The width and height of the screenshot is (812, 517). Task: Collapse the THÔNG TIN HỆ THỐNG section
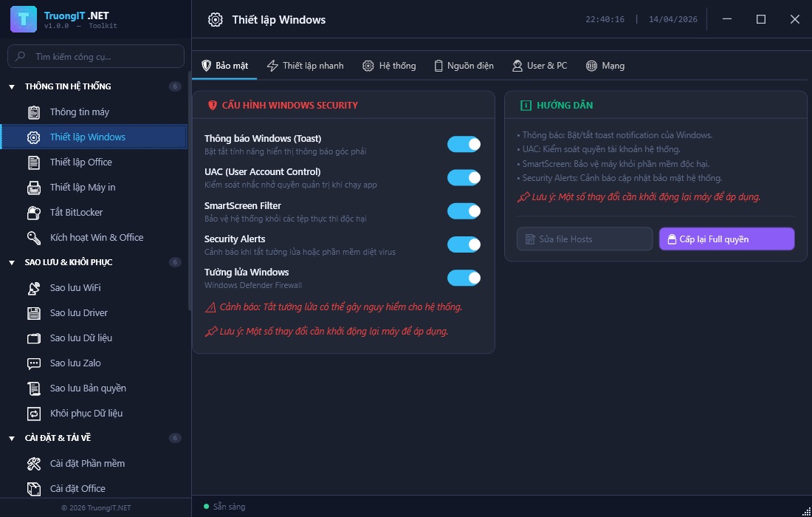click(12, 87)
